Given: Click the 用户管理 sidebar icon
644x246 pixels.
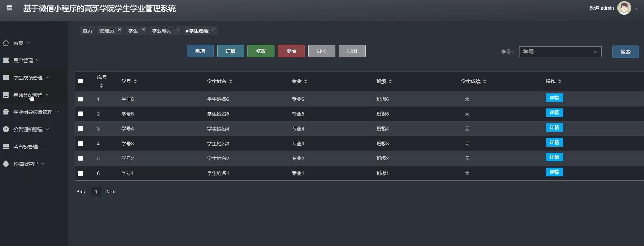Looking at the screenshot, I should 6,60.
